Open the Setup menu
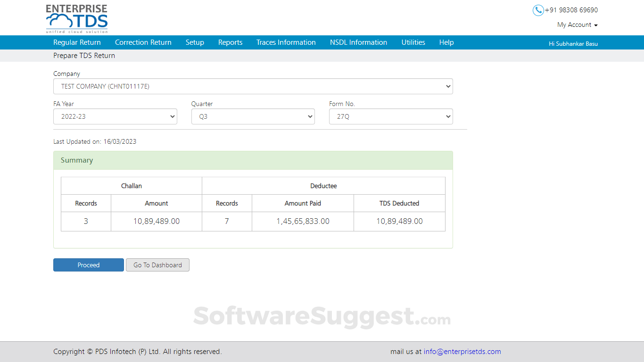The height and width of the screenshot is (362, 644). [x=195, y=42]
